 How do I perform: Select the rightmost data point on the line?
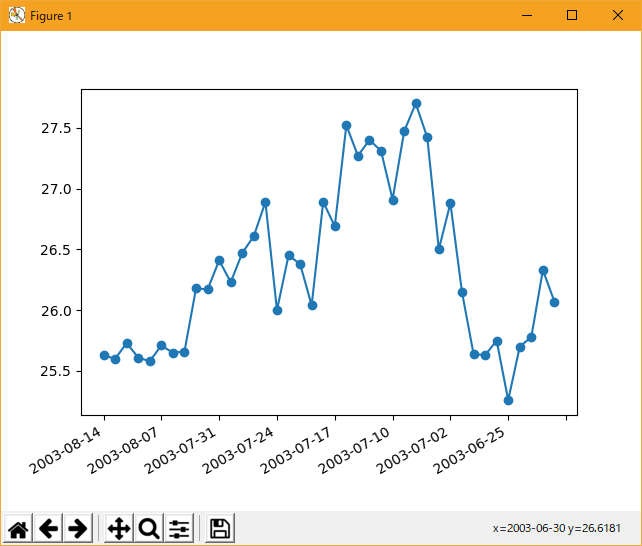554,302
